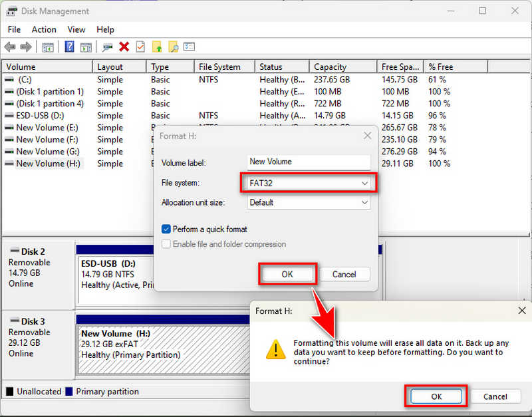Sort by the Volume column header
Viewport: 532px width, 417px height.
47,67
